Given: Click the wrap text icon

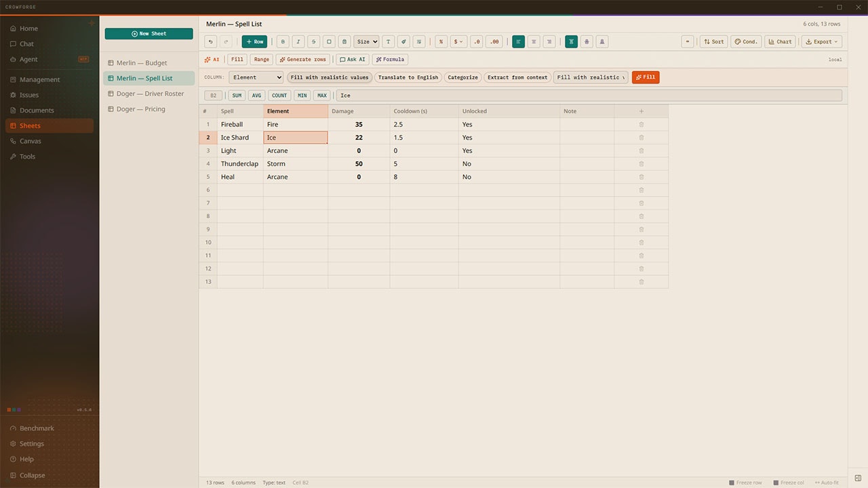Looking at the screenshot, I should (x=419, y=41).
